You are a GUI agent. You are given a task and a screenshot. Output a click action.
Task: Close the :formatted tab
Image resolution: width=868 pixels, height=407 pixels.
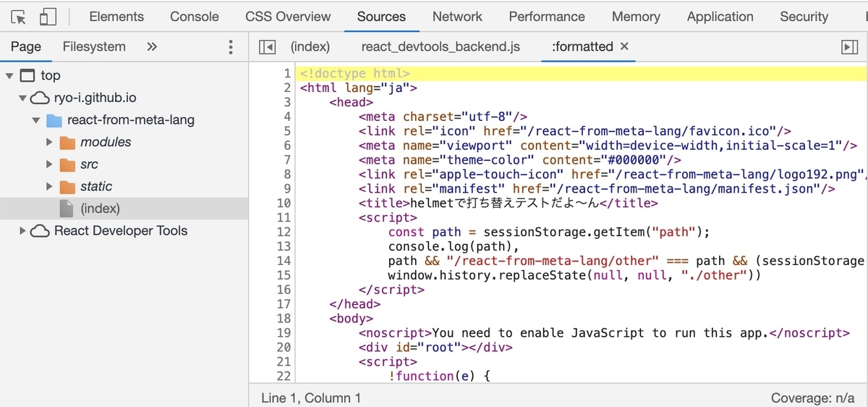[x=625, y=46]
